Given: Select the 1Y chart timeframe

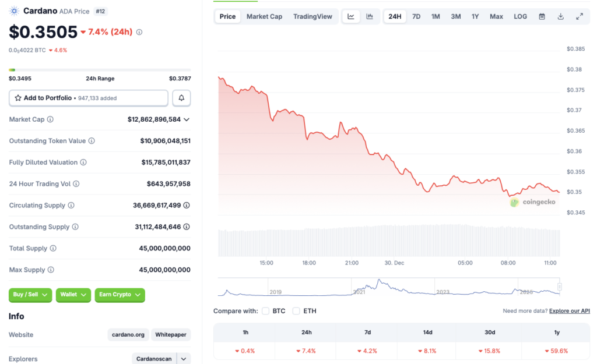Looking at the screenshot, I should click(475, 16).
